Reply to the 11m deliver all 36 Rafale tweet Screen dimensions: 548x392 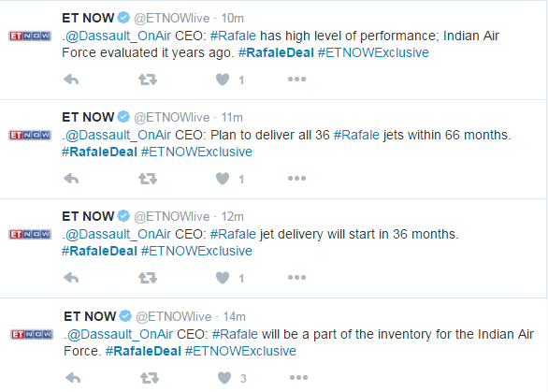pos(71,179)
